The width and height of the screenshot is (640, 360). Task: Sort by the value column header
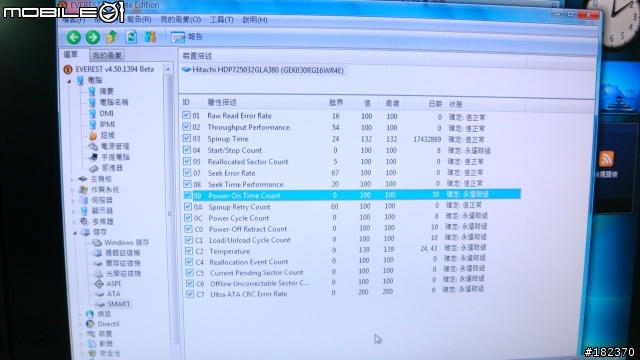coord(367,104)
